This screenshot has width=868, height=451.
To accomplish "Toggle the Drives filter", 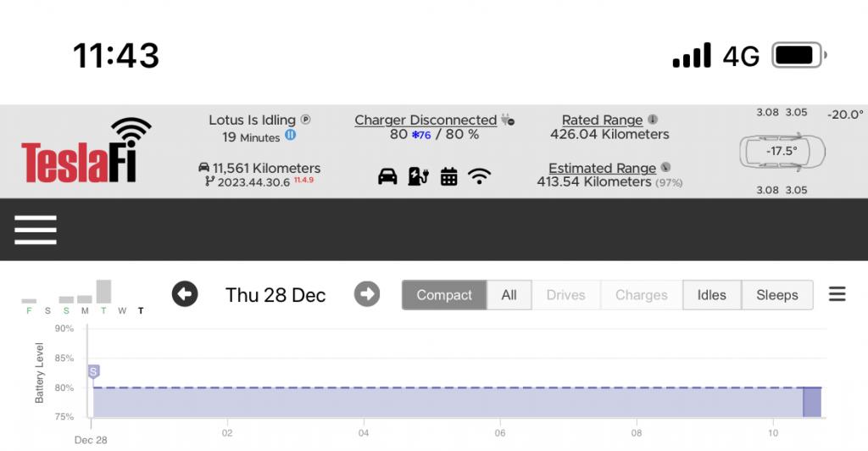I will click(565, 295).
